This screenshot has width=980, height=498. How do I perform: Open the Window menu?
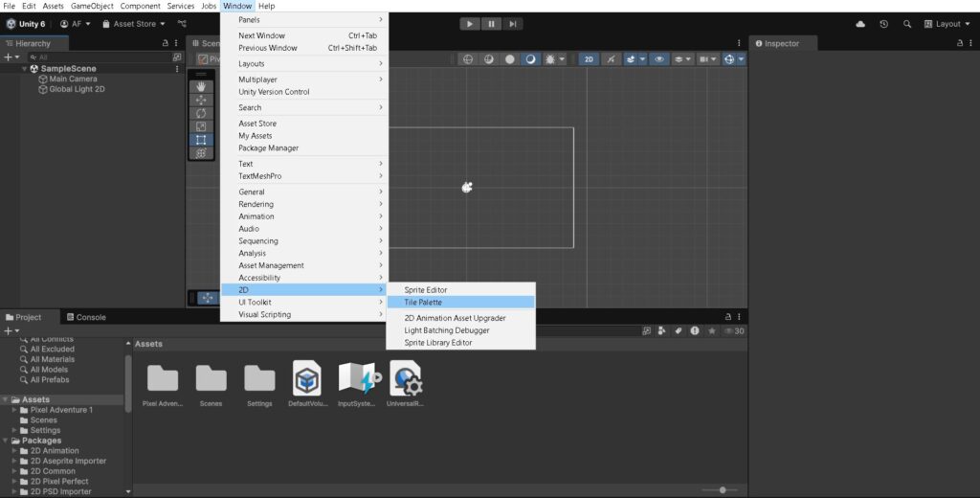(237, 6)
